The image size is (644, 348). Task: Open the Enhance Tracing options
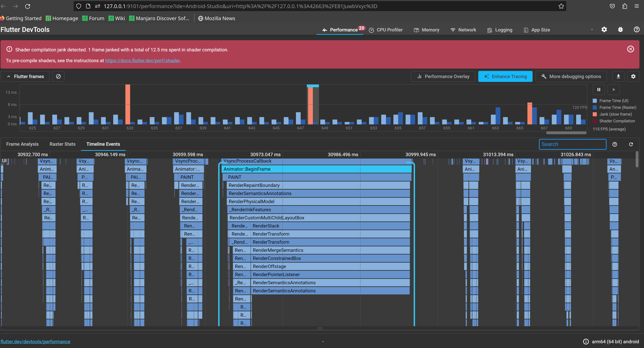(505, 76)
